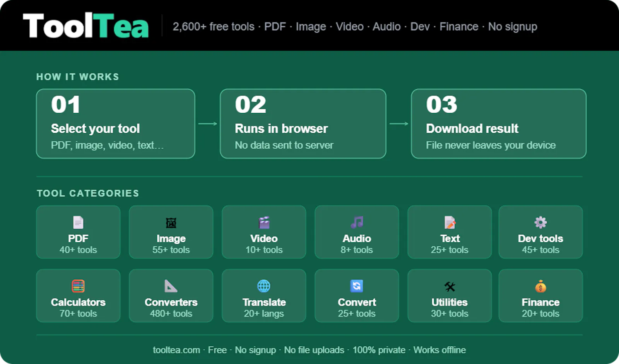Click '25+ tools' under Convert category
Screen dimensions: 619x364
[357, 314]
